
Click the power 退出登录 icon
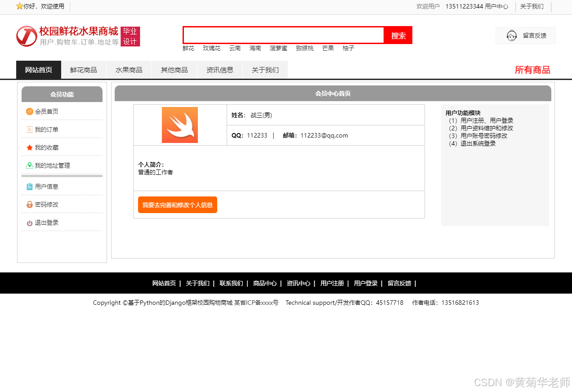pos(30,223)
